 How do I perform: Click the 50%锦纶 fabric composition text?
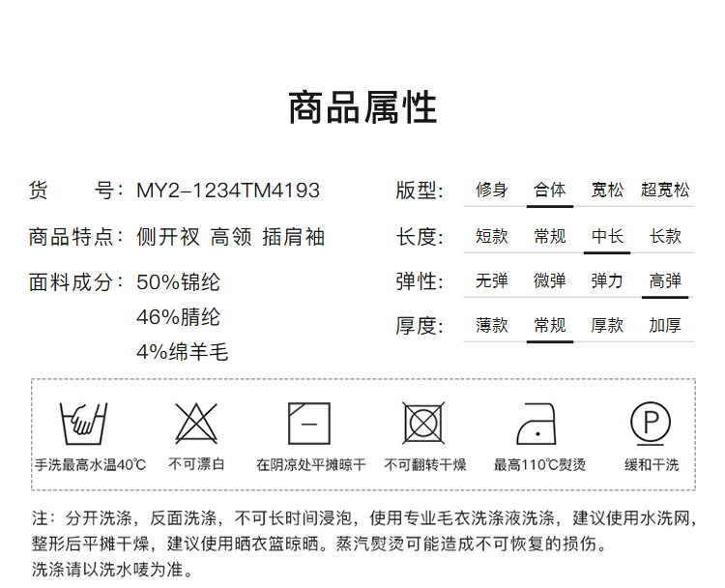point(179,282)
